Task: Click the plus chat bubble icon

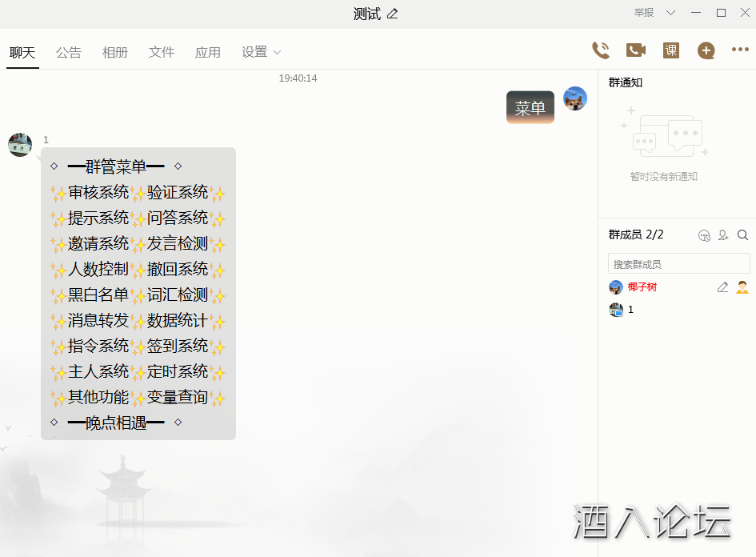Action: (706, 50)
